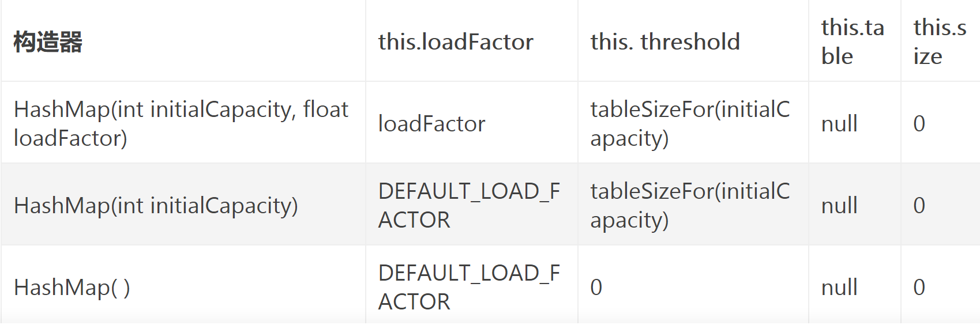The height and width of the screenshot is (325, 980).
Task: Click null in the two-argument constructor row
Action: [839, 123]
